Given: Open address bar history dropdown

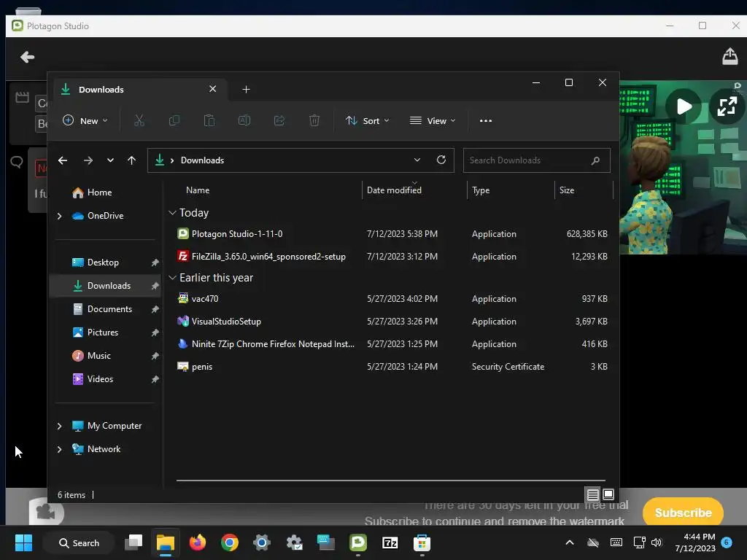Looking at the screenshot, I should click(x=417, y=160).
